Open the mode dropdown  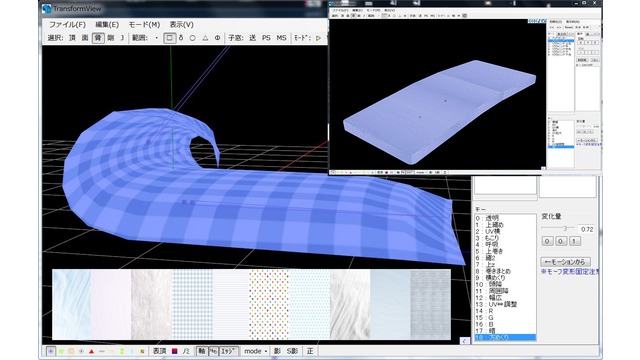[256, 351]
